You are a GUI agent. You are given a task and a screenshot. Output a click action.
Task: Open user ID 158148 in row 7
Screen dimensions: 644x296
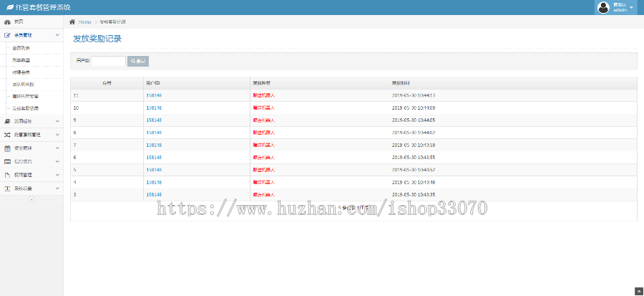pyautogui.click(x=154, y=145)
